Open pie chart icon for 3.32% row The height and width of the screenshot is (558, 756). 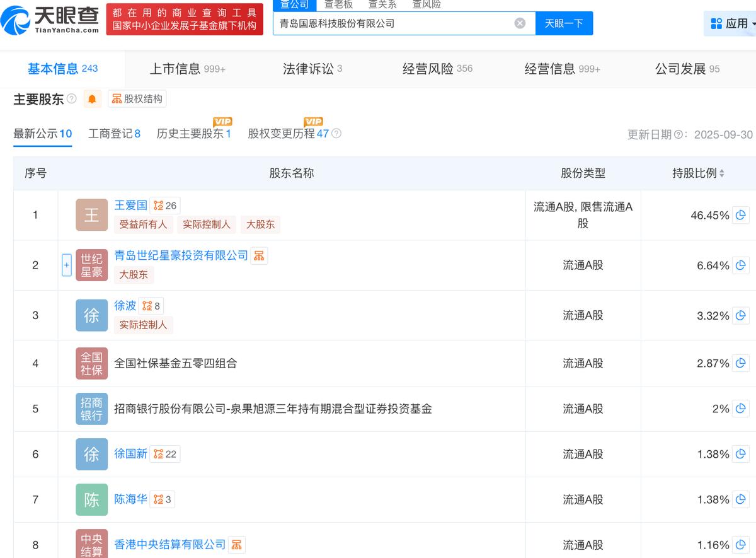741,315
